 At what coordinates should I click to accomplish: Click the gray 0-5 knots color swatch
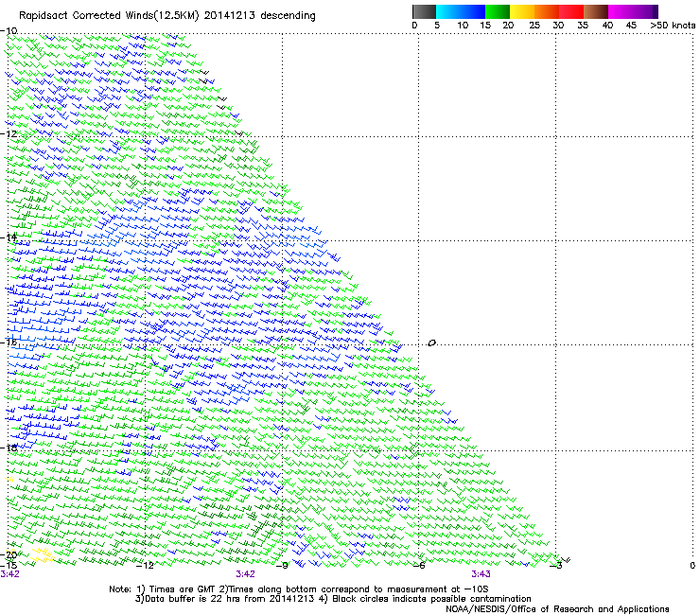click(x=424, y=11)
